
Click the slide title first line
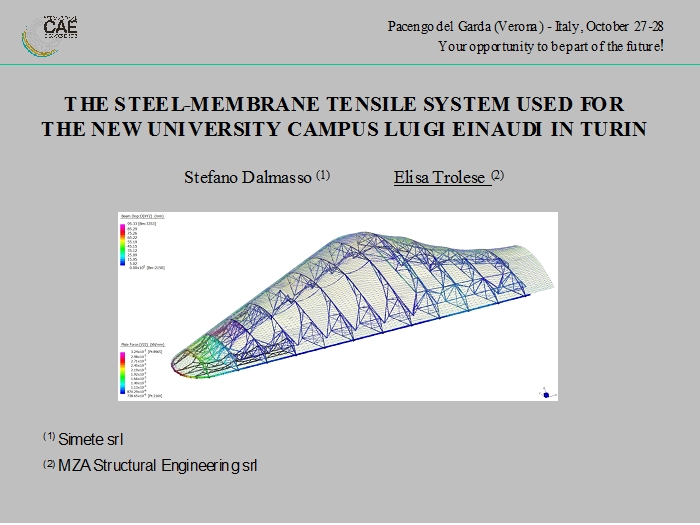click(x=344, y=104)
